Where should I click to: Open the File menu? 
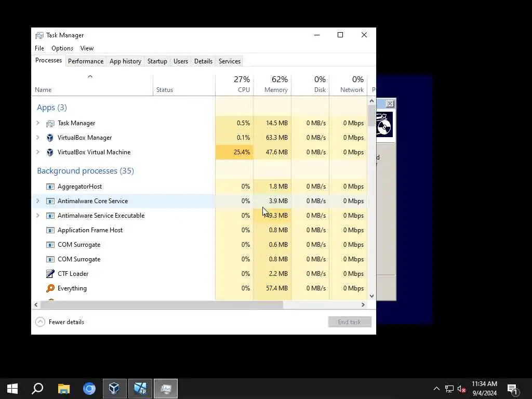(x=39, y=48)
